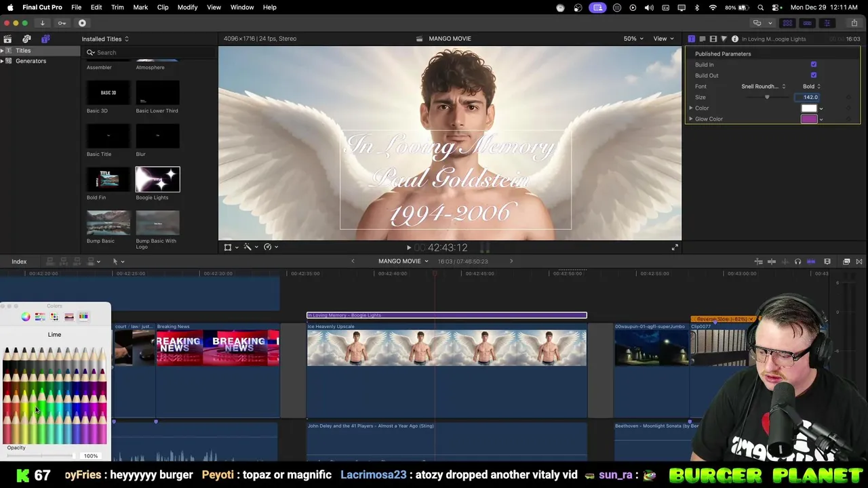Screen dimensions: 868x488
Task: Open the Video inspector filmstrip icon
Action: click(x=713, y=39)
